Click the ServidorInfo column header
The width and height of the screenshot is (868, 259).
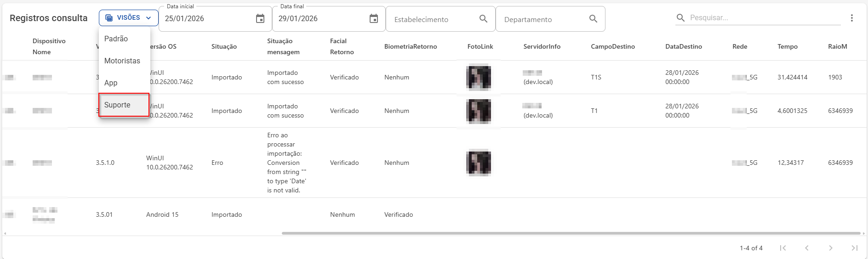pyautogui.click(x=542, y=46)
